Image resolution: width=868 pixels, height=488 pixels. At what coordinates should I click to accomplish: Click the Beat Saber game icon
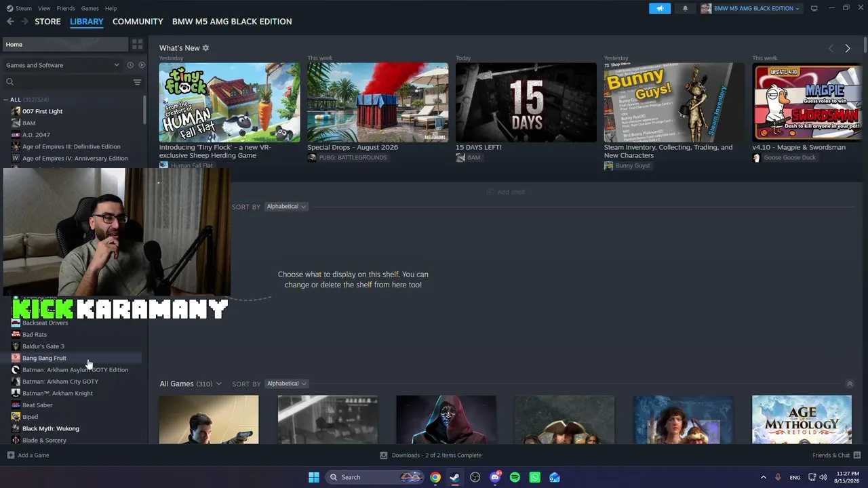(x=16, y=405)
